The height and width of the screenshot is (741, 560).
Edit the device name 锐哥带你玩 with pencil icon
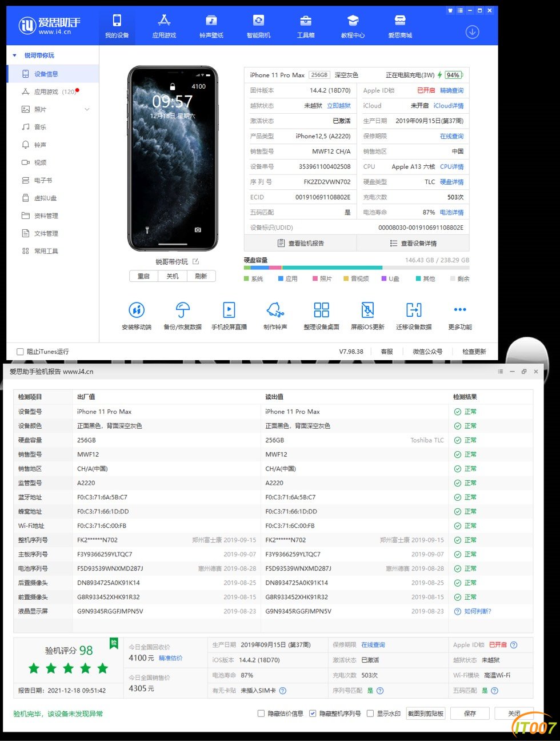point(195,261)
